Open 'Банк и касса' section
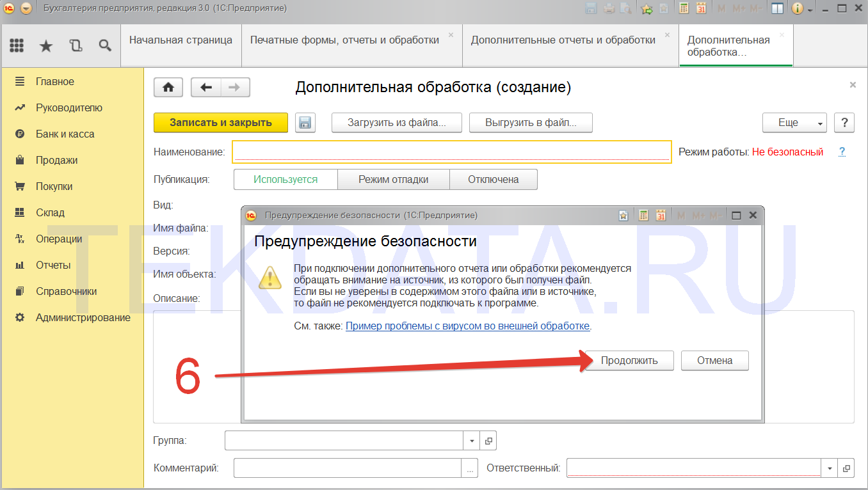Image resolution: width=868 pixels, height=490 pixels. tap(65, 134)
